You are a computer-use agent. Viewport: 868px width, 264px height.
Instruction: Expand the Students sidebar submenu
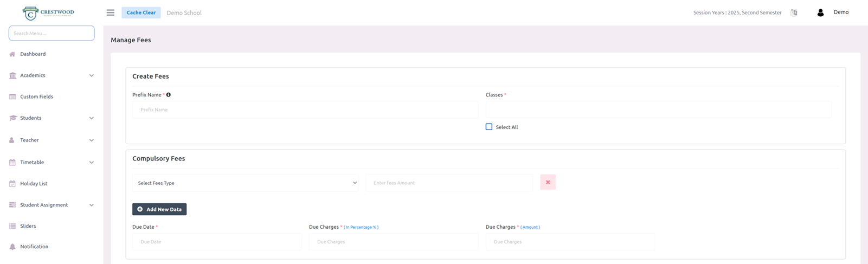coord(91,118)
